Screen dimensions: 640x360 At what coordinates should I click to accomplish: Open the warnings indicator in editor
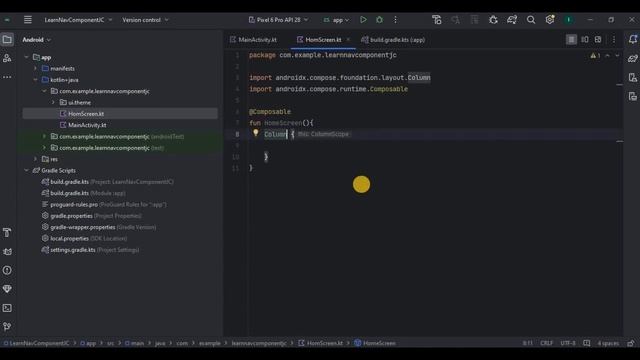point(595,56)
